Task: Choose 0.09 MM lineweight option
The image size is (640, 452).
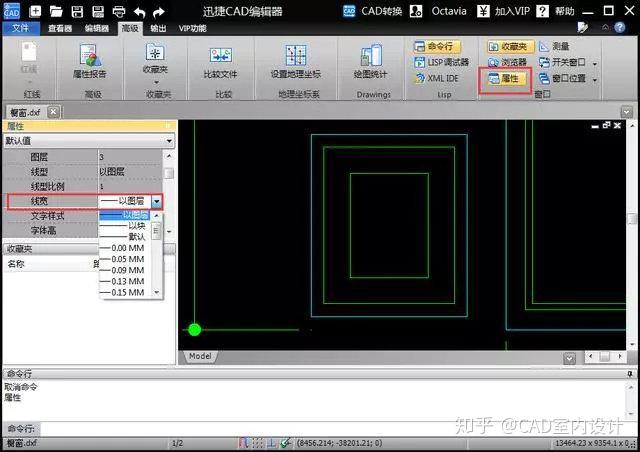Action: click(x=125, y=270)
